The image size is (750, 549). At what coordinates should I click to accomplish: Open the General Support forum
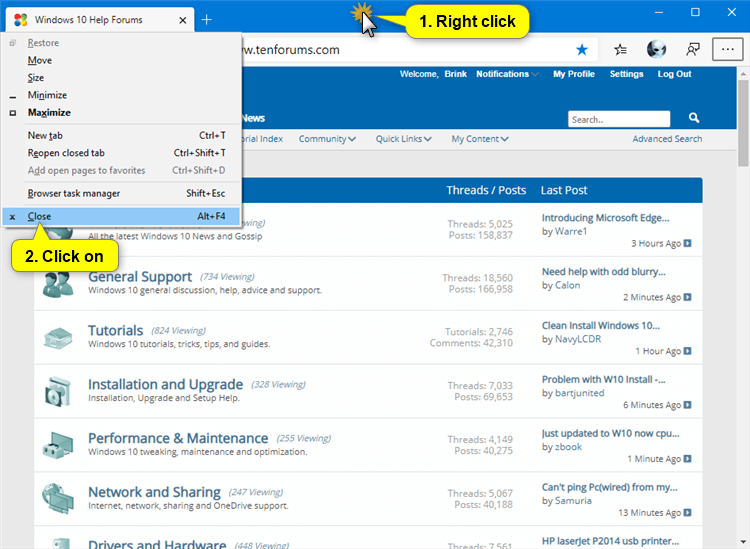point(140,276)
